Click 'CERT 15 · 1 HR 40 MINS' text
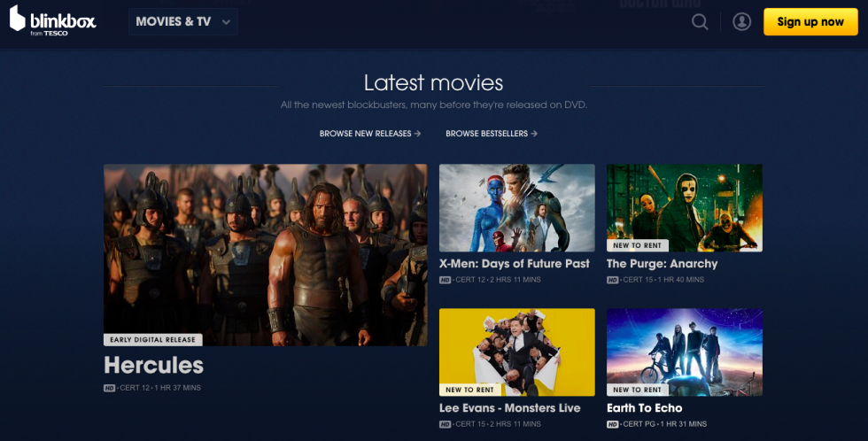This screenshot has width=868, height=441. (x=663, y=280)
